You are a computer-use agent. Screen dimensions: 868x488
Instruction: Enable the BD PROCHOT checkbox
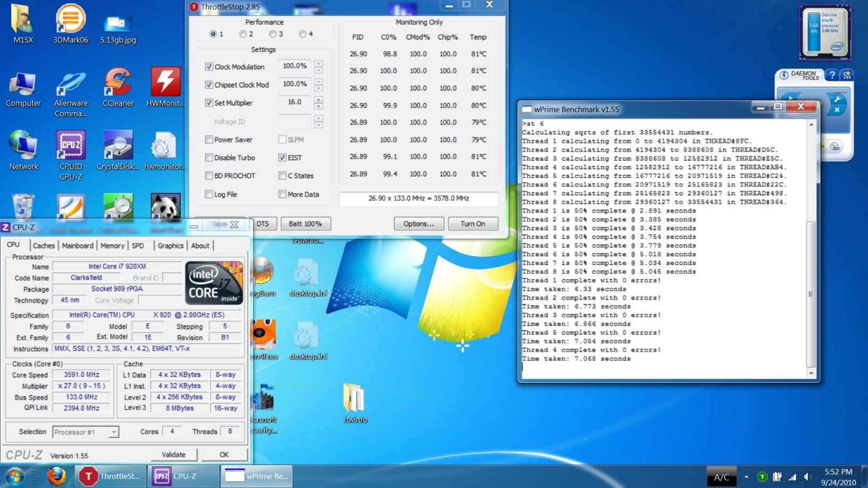pos(209,176)
